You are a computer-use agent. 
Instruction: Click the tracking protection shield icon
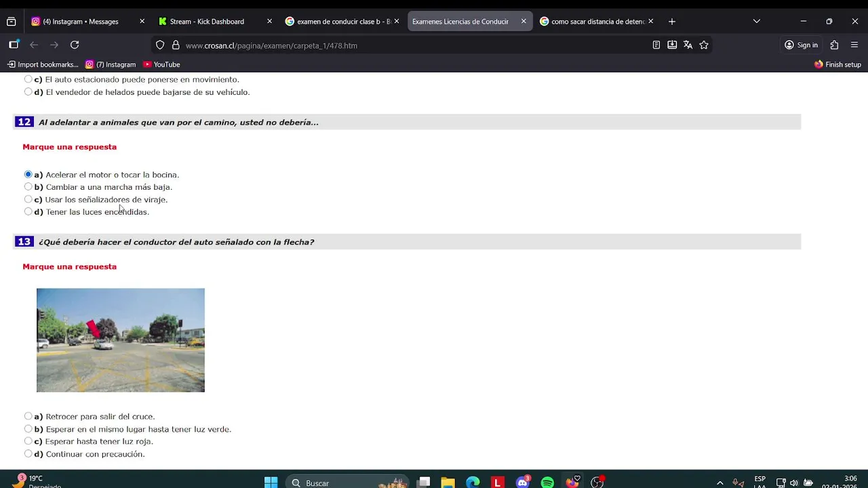[160, 45]
